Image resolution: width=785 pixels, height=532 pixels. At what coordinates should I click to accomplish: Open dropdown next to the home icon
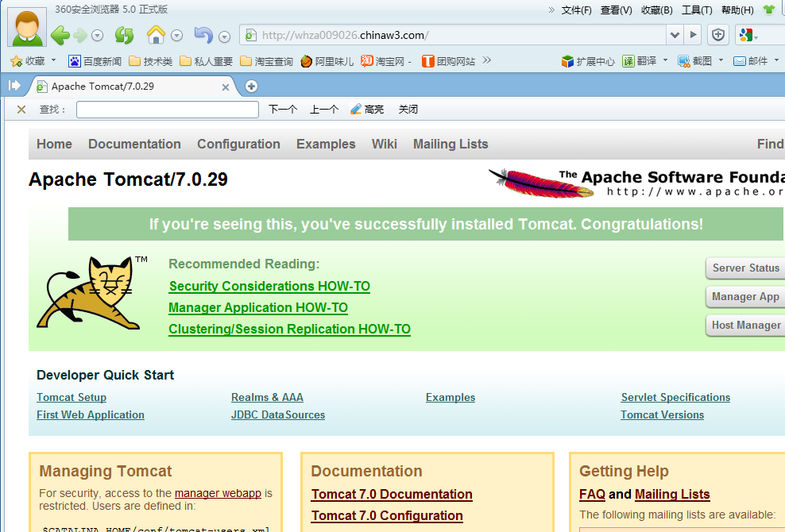[x=176, y=36]
